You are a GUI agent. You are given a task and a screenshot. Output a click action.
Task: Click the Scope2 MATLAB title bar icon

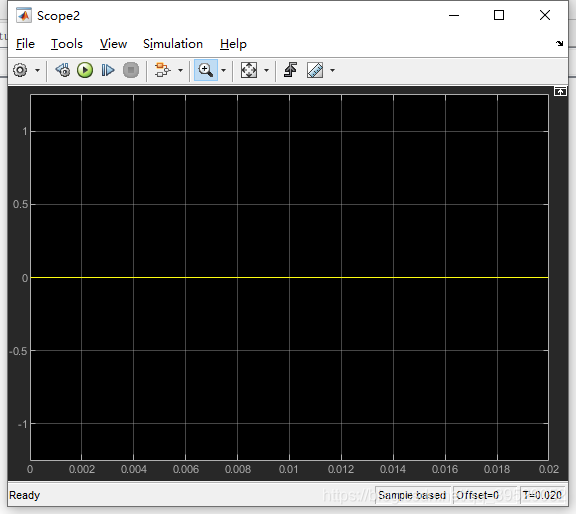[x=24, y=15]
